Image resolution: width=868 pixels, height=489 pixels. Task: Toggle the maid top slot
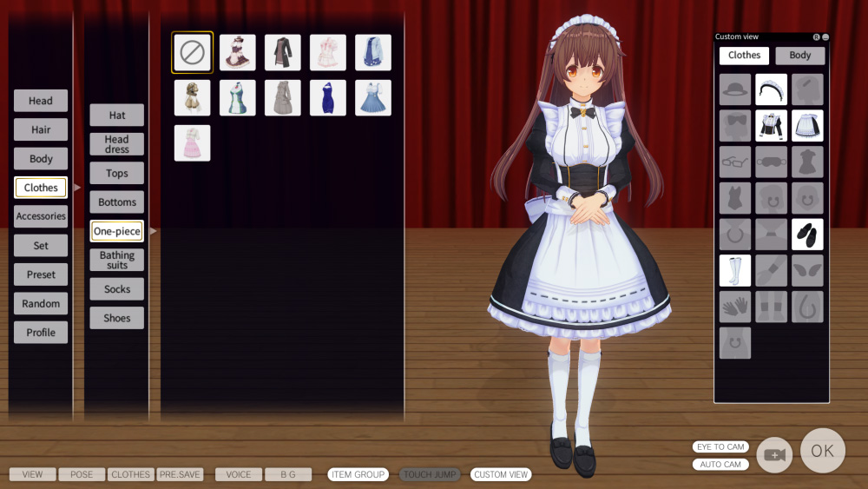771,126
